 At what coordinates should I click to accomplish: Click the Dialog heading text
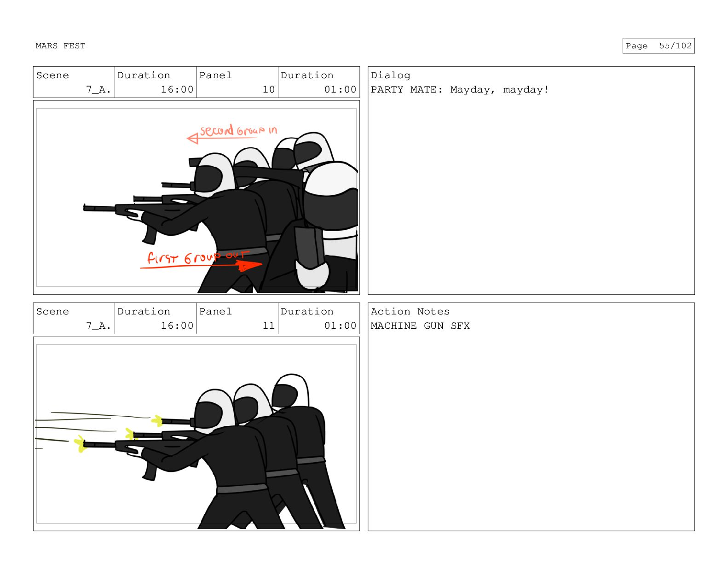(x=390, y=76)
